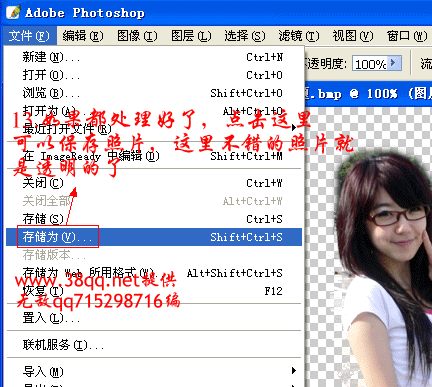Click the .bmp document title bar
This screenshot has width=432, height=387.
tap(368, 94)
